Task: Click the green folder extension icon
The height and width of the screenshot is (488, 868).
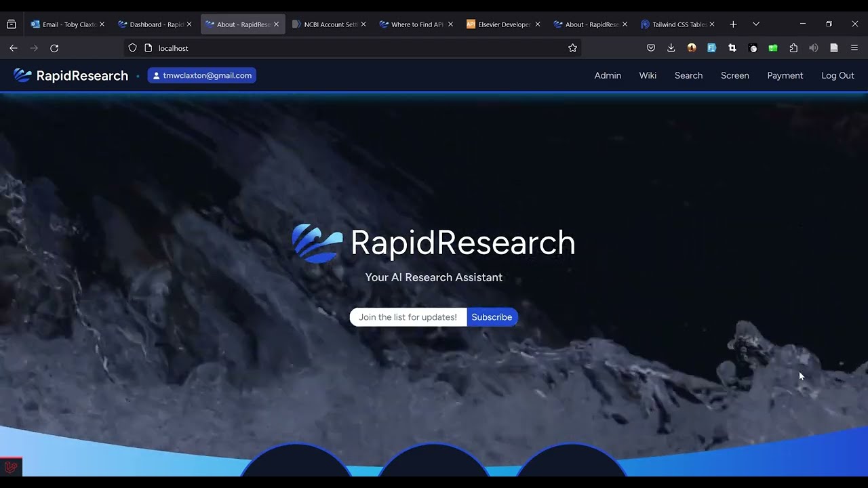Action: 773,48
